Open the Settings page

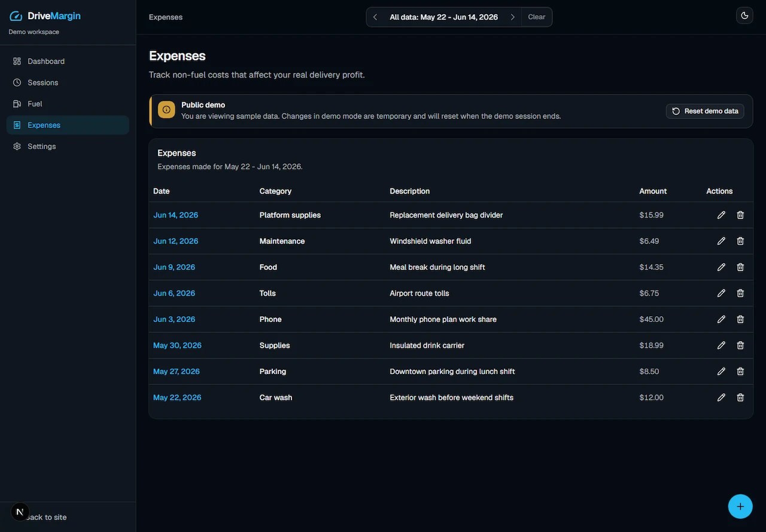[68, 146]
